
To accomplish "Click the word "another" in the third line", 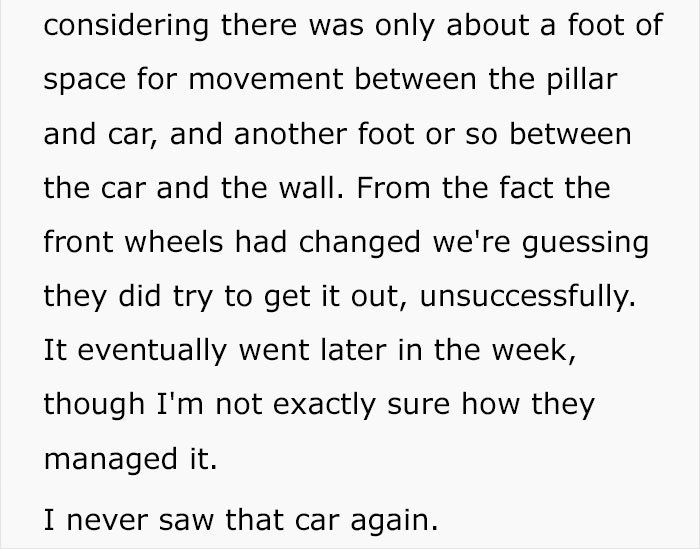I will coord(290,133).
